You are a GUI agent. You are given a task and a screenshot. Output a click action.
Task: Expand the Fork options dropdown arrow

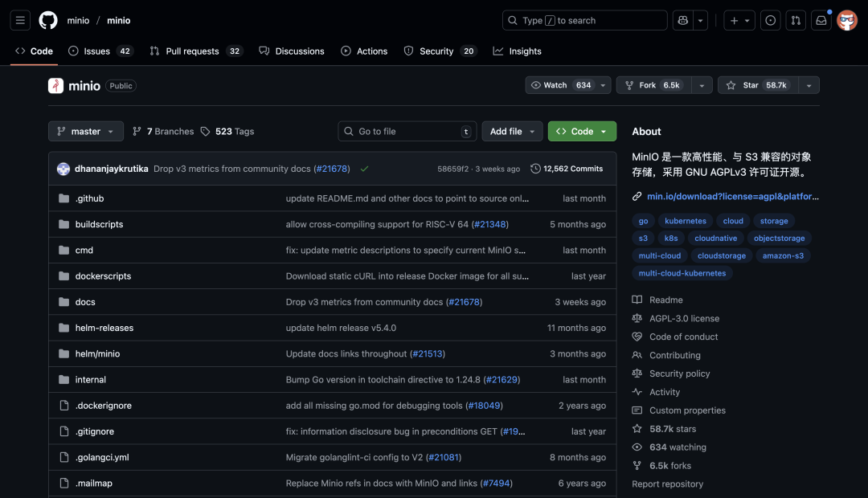pos(702,85)
